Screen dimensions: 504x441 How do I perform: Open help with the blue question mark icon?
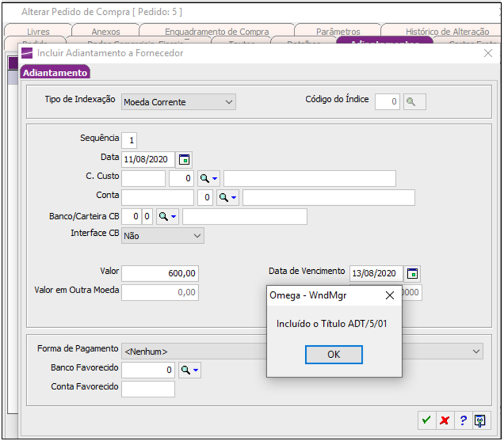463,420
